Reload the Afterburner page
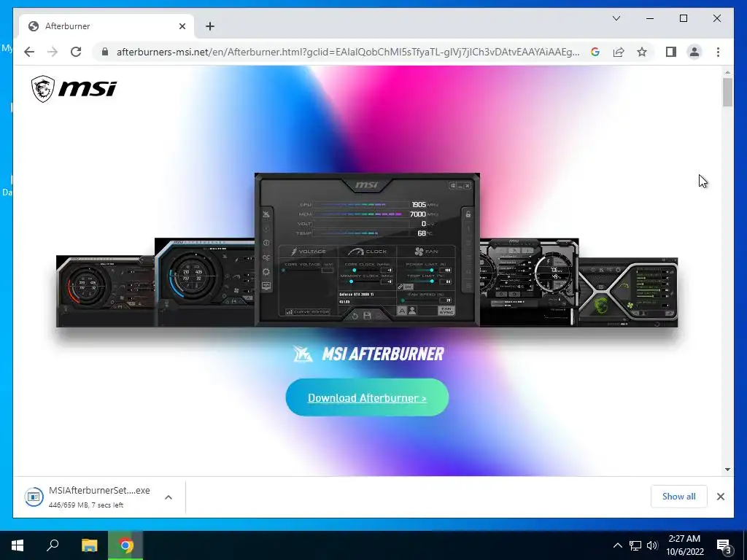Image resolution: width=747 pixels, height=560 pixels. pyautogui.click(x=76, y=52)
